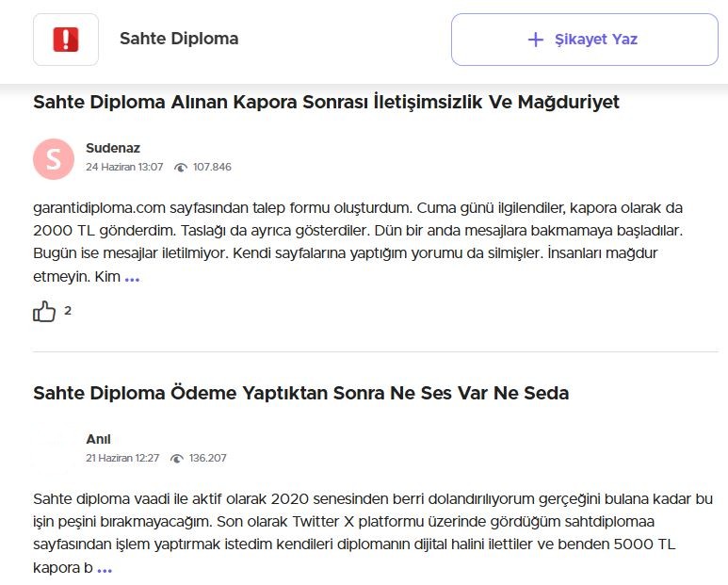Click the garantidiploma.com complaint body text
This screenshot has height=585, width=728.
click(x=358, y=242)
